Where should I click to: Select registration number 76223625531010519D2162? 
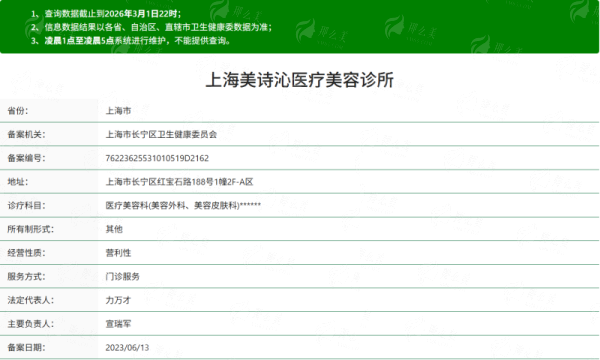(x=157, y=158)
